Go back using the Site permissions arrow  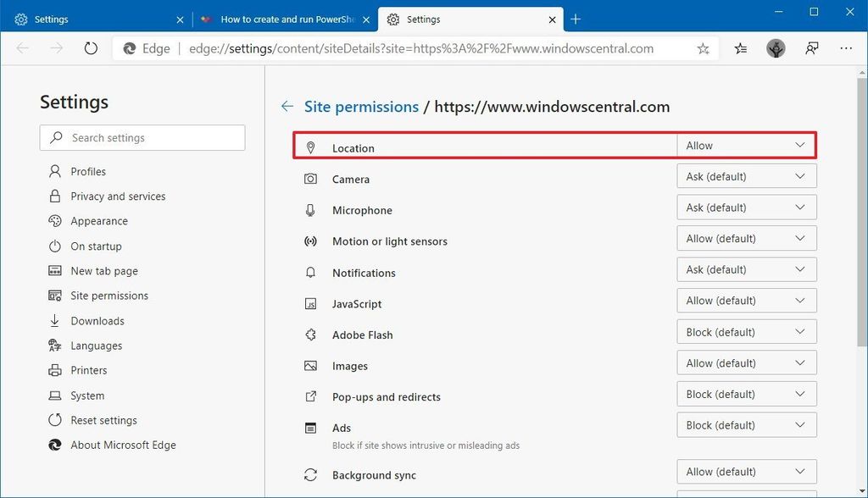[x=287, y=107]
